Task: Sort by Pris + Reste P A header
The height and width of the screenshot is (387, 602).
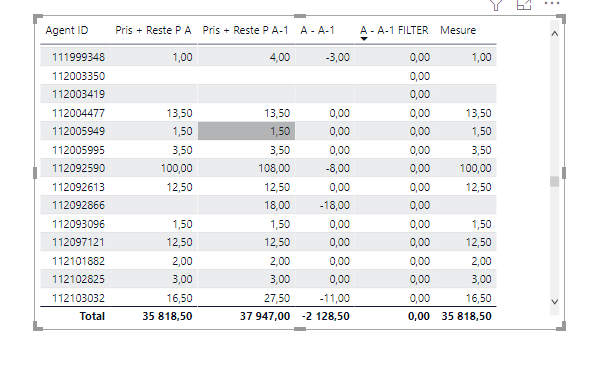Action: [x=153, y=30]
